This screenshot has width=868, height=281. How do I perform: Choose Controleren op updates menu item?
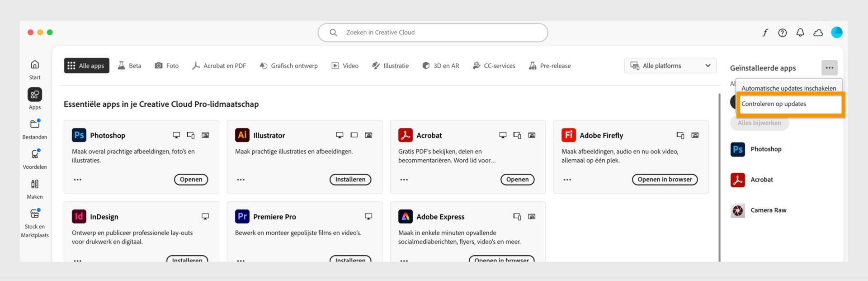click(x=789, y=104)
